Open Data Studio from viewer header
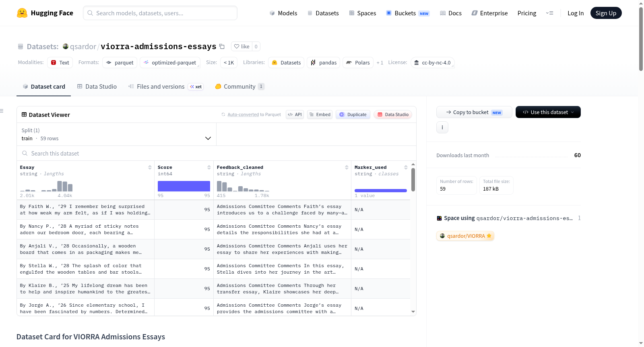 (x=393, y=114)
